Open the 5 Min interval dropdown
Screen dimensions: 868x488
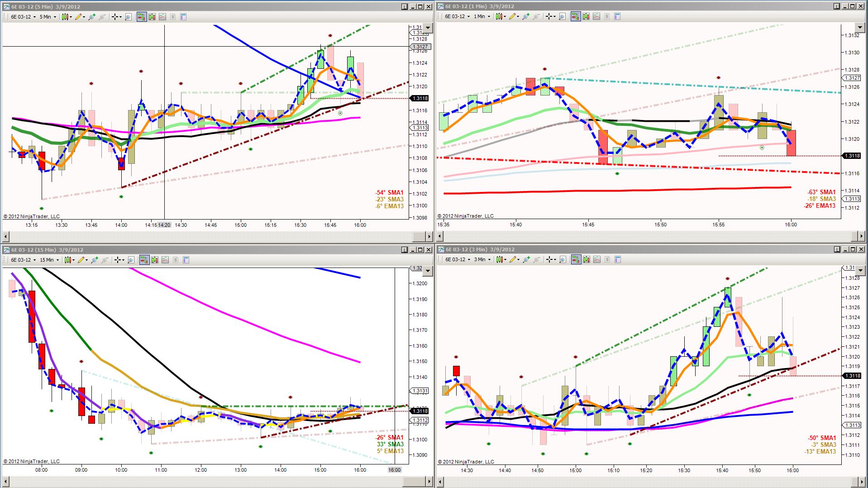point(48,17)
